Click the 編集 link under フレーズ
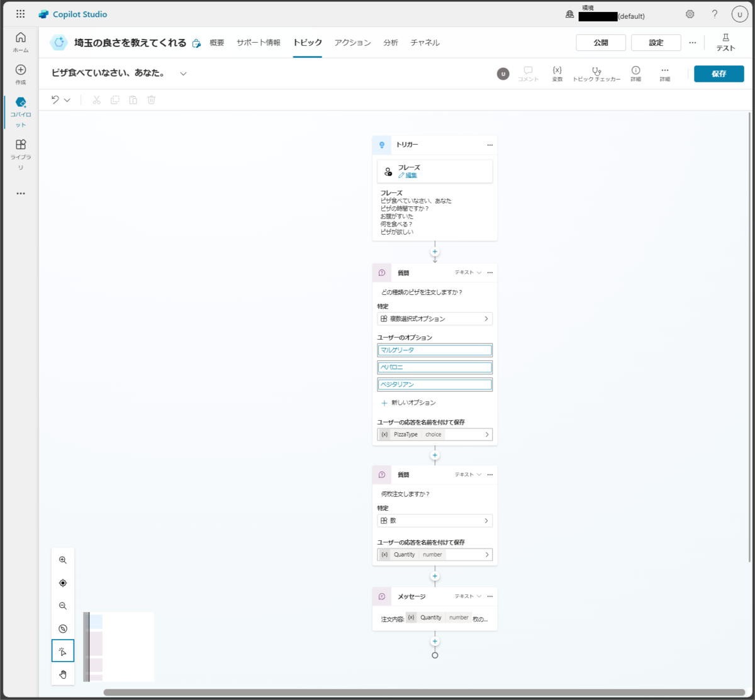Image resolution: width=755 pixels, height=700 pixels. tap(411, 175)
